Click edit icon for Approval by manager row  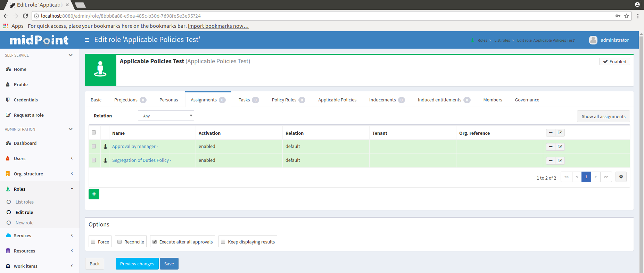click(x=560, y=147)
